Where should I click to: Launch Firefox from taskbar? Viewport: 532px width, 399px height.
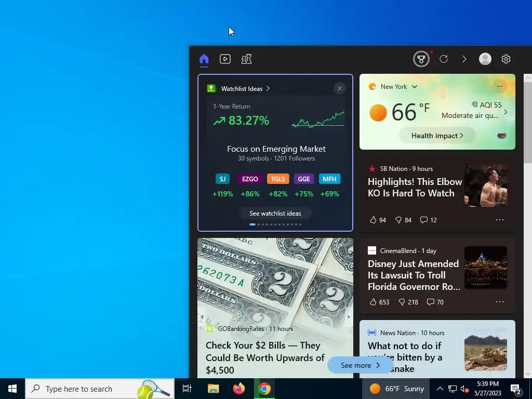[x=239, y=389]
